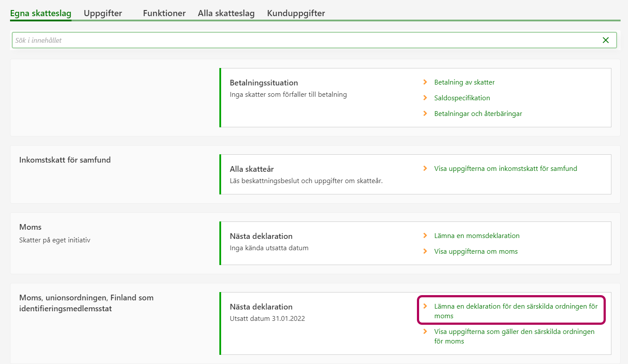
Task: Select the Alla skatteslag tab
Action: pyautogui.click(x=226, y=13)
